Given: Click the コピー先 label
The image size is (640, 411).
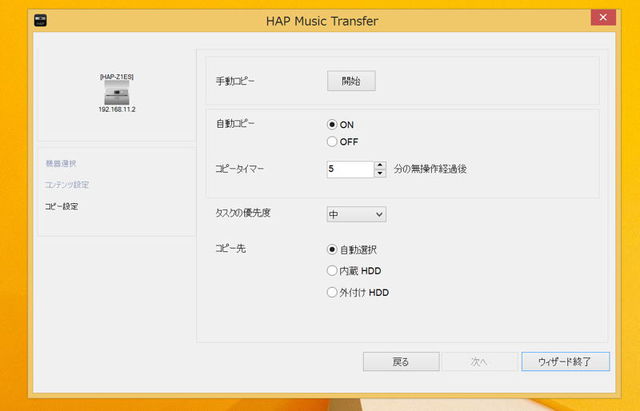Looking at the screenshot, I should coord(231,249).
